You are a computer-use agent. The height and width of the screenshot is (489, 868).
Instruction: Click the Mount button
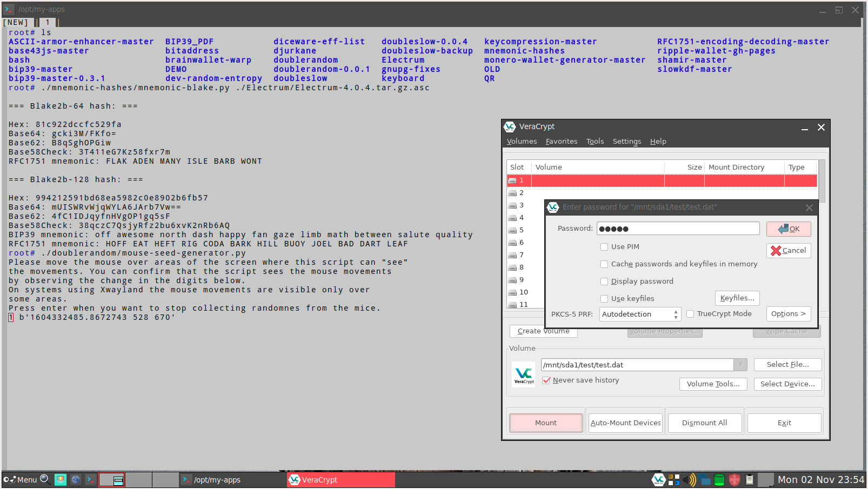tap(546, 423)
